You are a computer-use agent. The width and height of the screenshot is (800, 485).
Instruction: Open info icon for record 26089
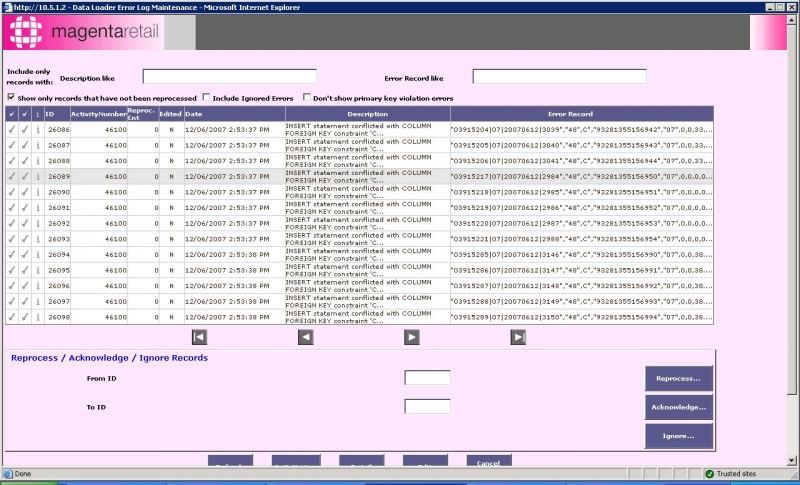tap(38, 176)
